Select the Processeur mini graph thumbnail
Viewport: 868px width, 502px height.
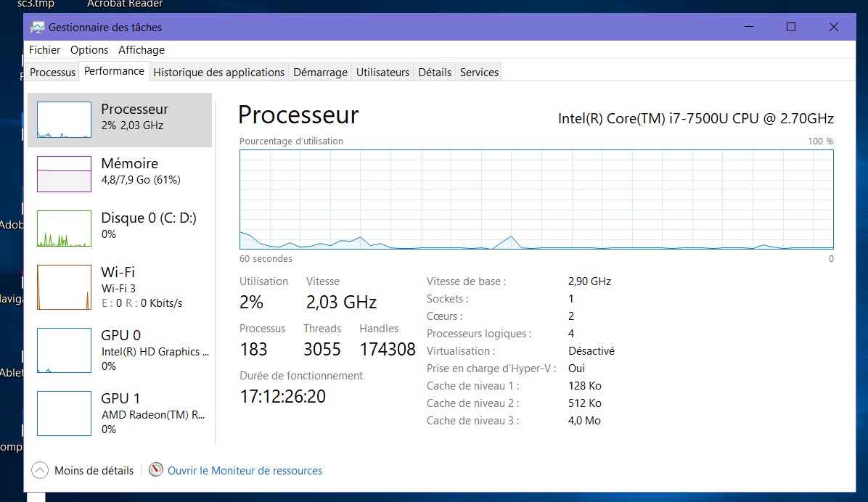pyautogui.click(x=64, y=120)
